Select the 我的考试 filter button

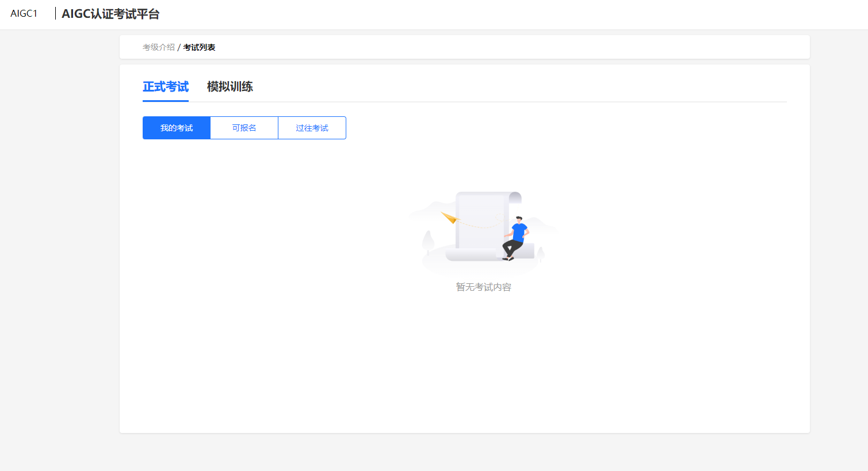pos(177,128)
